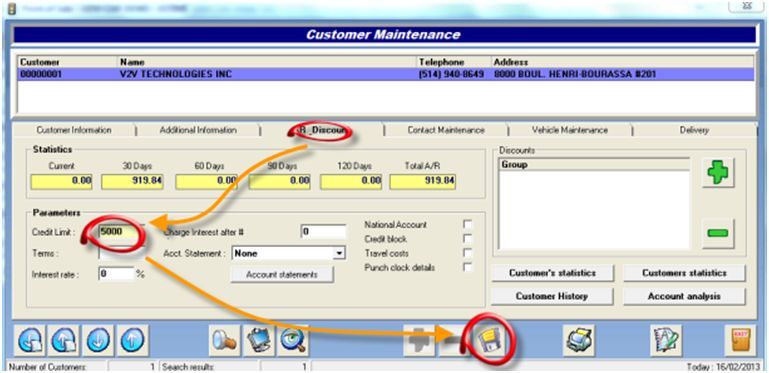Screen dimensions: 769x373
Task: Click the Telephone column header
Action: (454, 62)
